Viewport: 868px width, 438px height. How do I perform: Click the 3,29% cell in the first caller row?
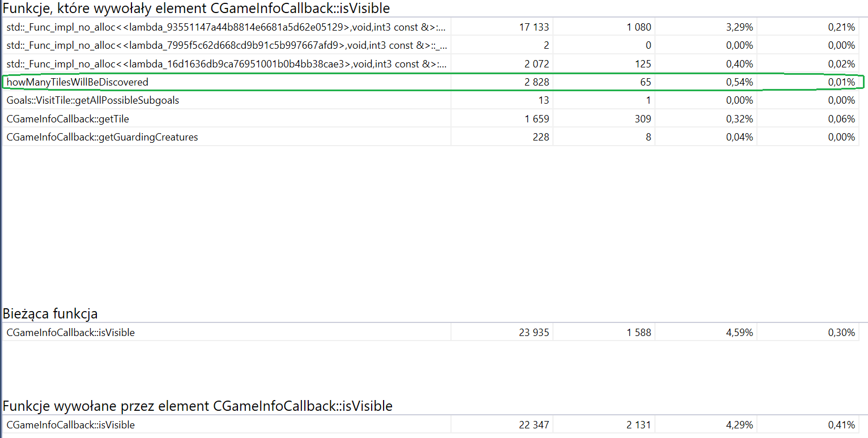coord(739,27)
